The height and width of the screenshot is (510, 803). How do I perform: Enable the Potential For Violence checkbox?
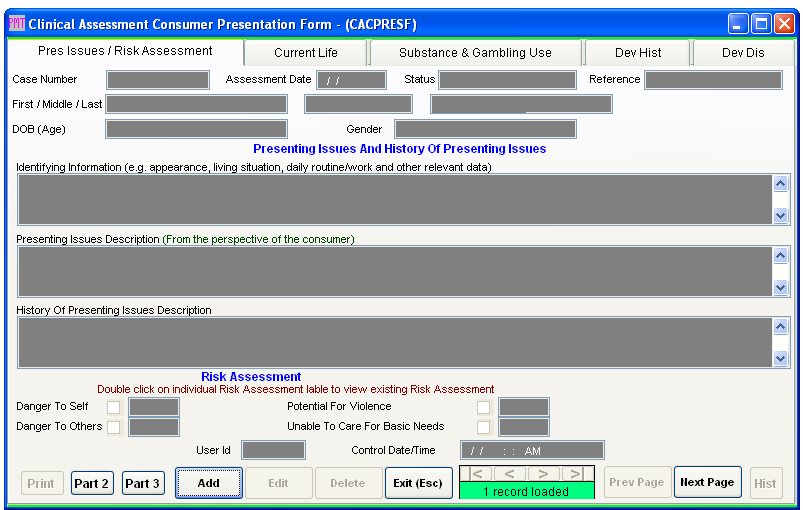tap(484, 407)
